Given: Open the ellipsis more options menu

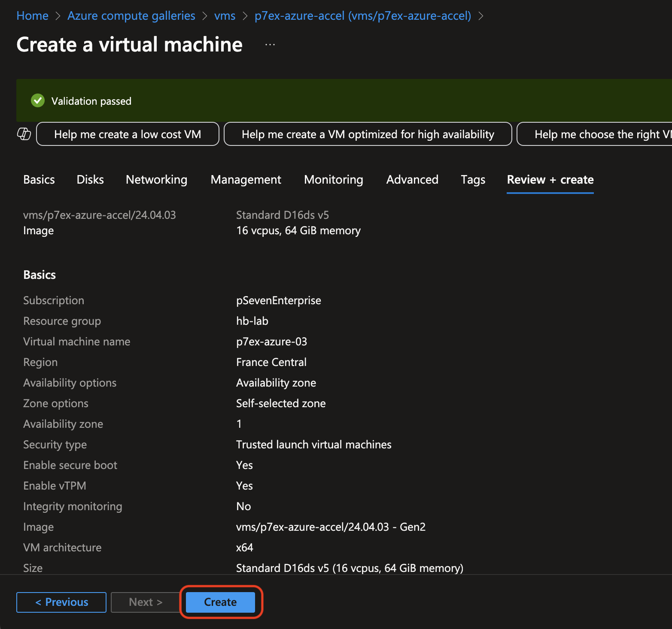Looking at the screenshot, I should [x=270, y=45].
